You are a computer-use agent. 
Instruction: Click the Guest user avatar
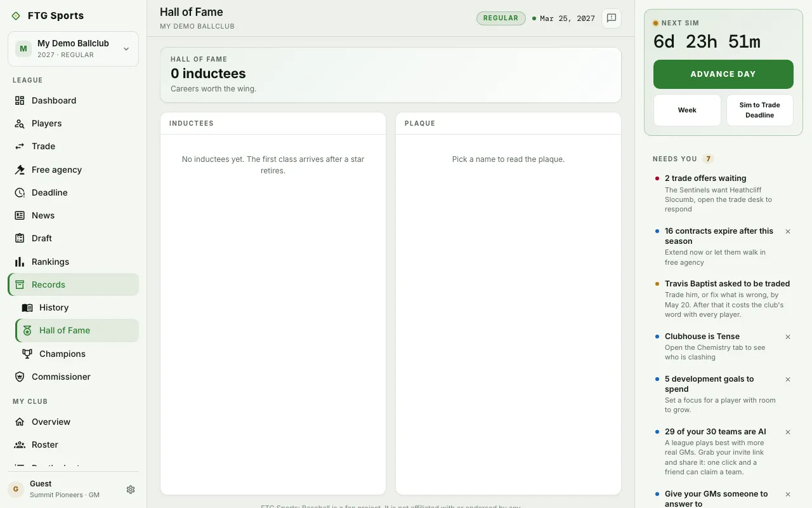[16, 490]
